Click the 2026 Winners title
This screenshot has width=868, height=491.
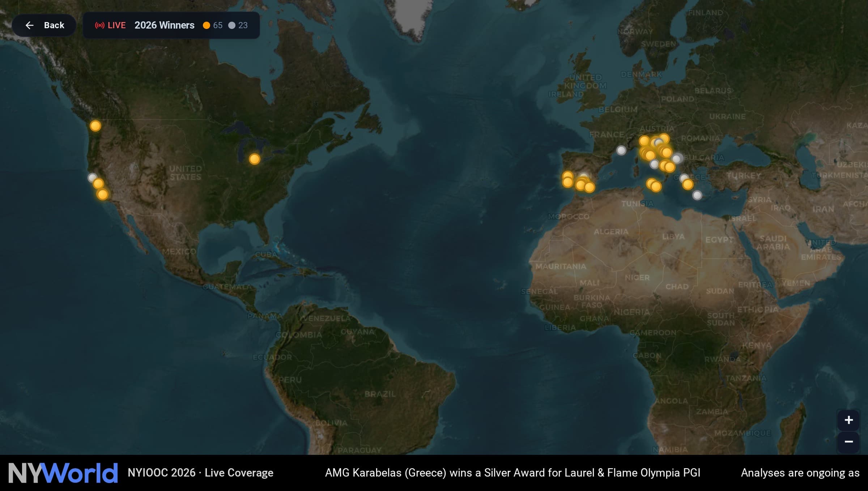(x=164, y=25)
